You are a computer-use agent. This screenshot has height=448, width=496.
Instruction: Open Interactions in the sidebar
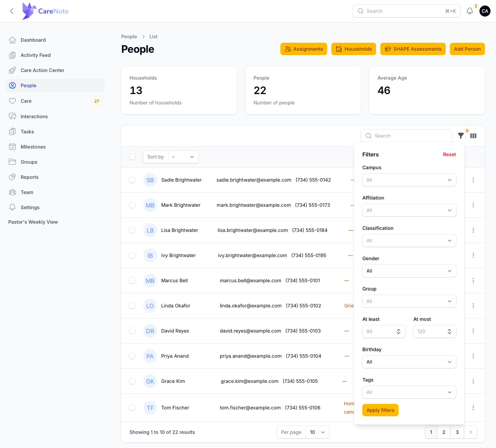[55, 116]
